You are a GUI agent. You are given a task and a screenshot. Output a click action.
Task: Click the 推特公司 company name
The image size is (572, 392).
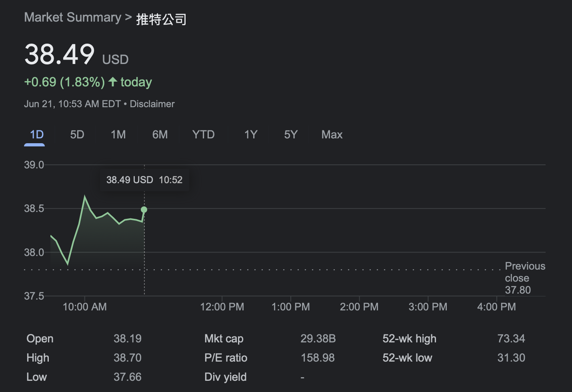161,19
